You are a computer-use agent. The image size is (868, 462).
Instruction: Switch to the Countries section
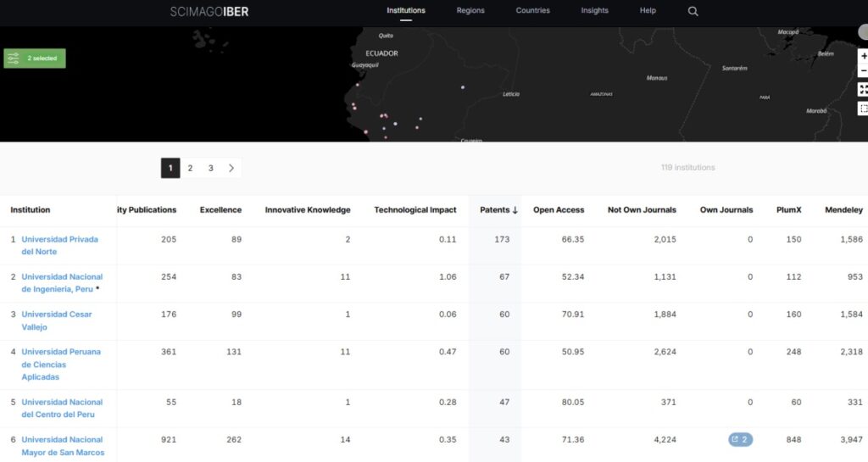(532, 11)
